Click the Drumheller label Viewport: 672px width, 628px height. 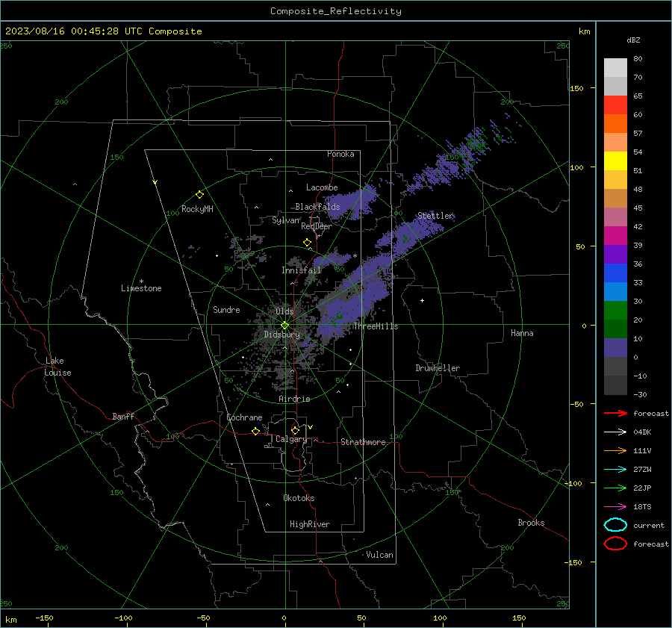(x=438, y=368)
